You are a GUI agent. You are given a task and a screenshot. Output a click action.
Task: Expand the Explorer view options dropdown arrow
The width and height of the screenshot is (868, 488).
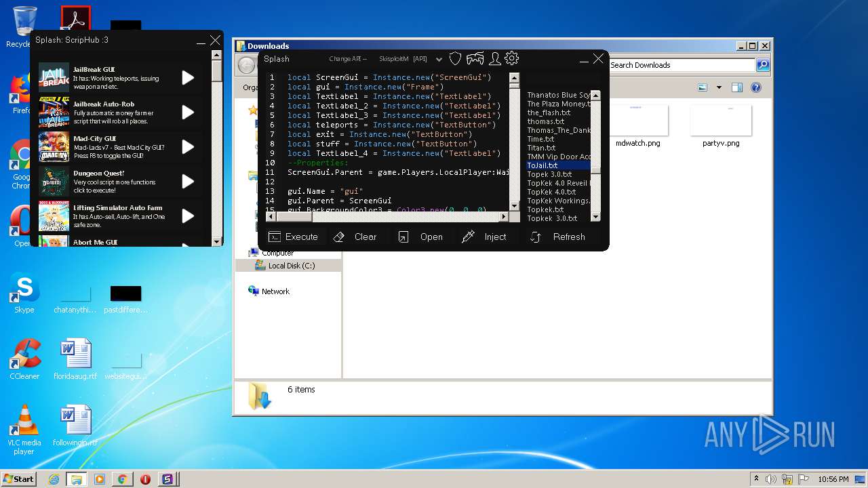click(x=719, y=87)
